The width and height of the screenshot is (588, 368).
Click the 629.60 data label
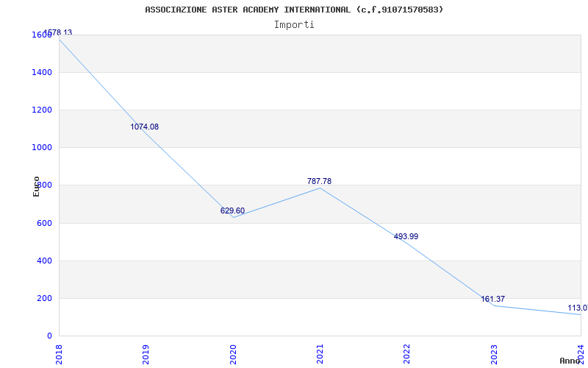(x=232, y=210)
